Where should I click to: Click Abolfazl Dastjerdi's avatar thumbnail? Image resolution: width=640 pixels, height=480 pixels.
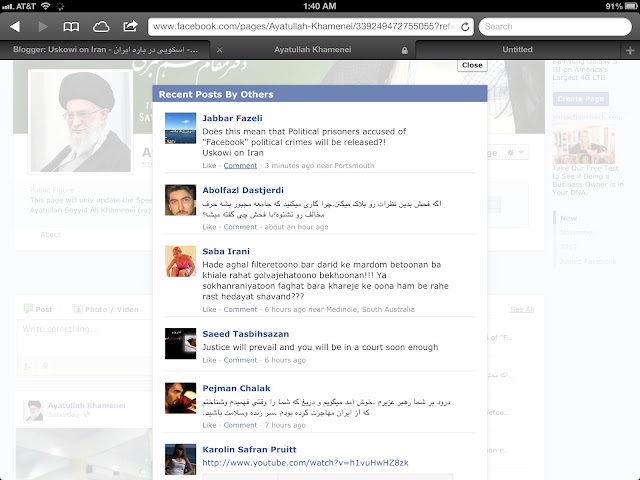pyautogui.click(x=180, y=200)
